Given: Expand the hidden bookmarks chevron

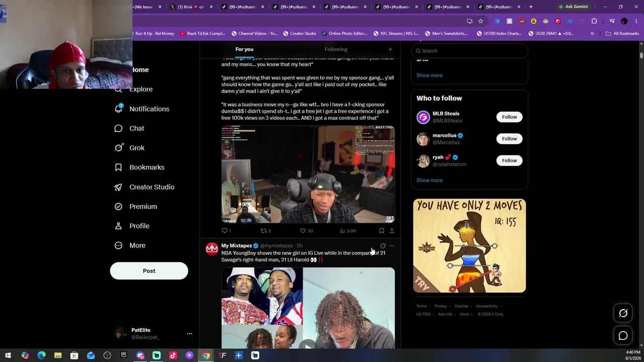Looking at the screenshot, I should [x=592, y=34].
